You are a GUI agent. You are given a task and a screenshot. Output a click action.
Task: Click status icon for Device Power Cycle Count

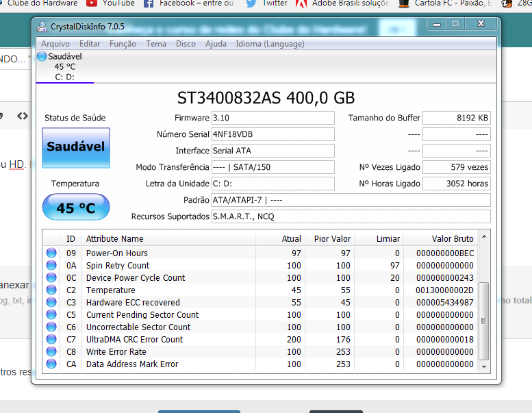[51, 277]
